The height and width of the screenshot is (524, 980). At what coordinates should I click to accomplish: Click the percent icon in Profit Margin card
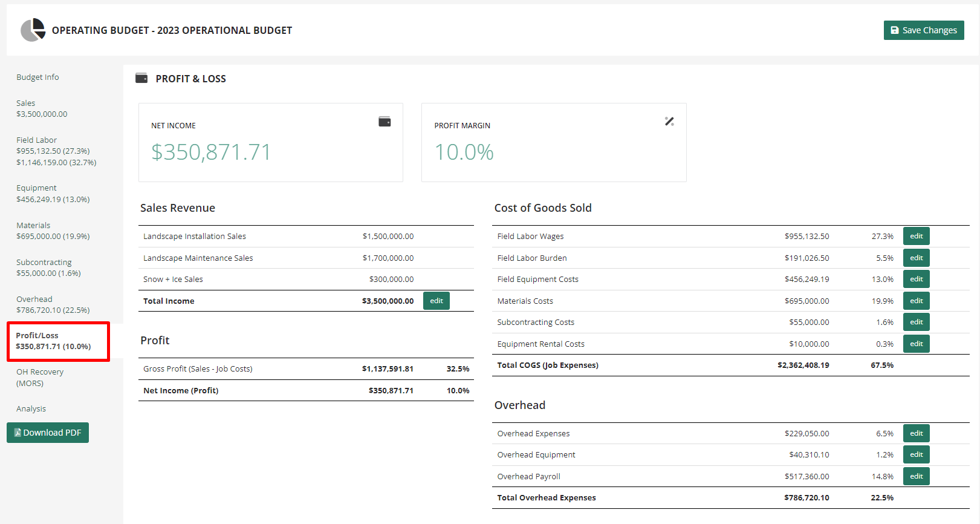(669, 122)
